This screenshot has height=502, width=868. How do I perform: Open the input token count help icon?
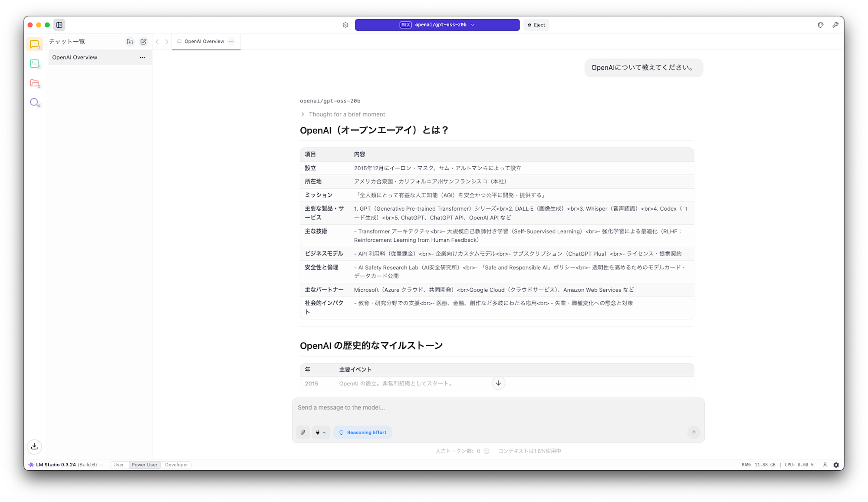point(487,451)
